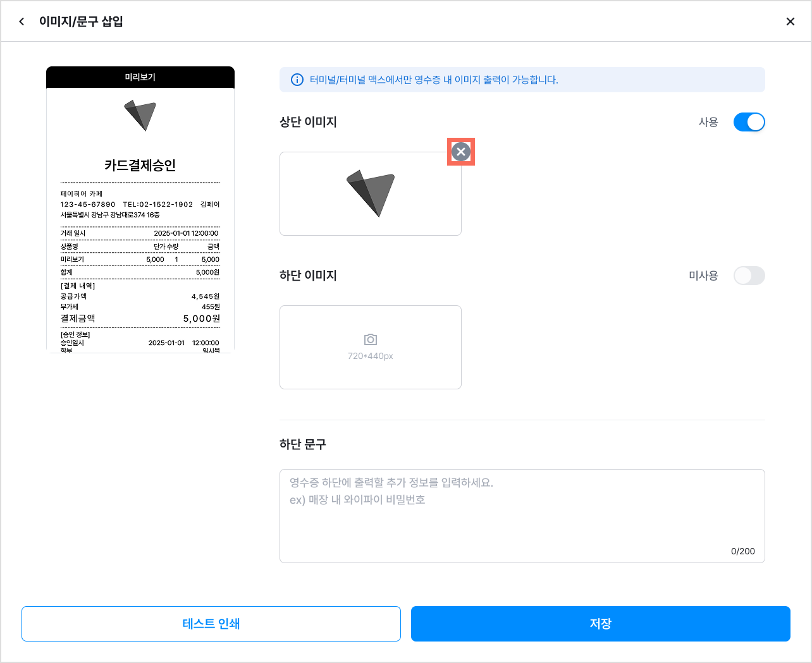Viewport: 812px width, 663px height.
Task: Enable the 하단 이미지 toggle
Action: (749, 276)
